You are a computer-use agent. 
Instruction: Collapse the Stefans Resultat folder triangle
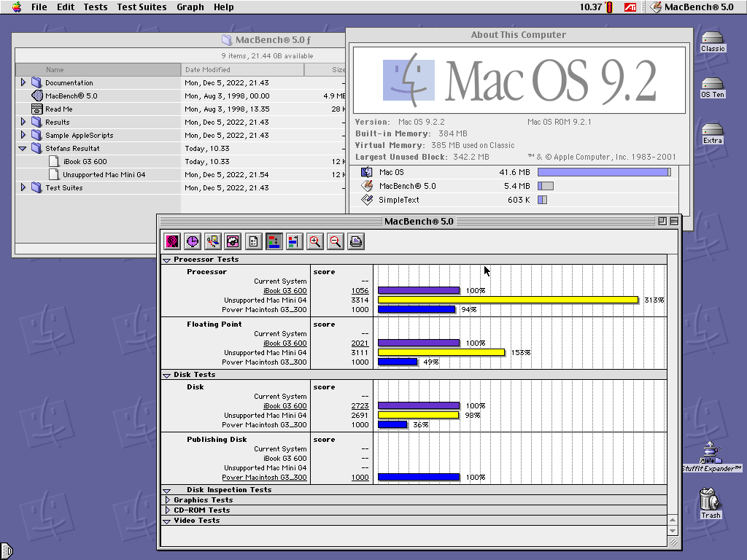click(23, 149)
